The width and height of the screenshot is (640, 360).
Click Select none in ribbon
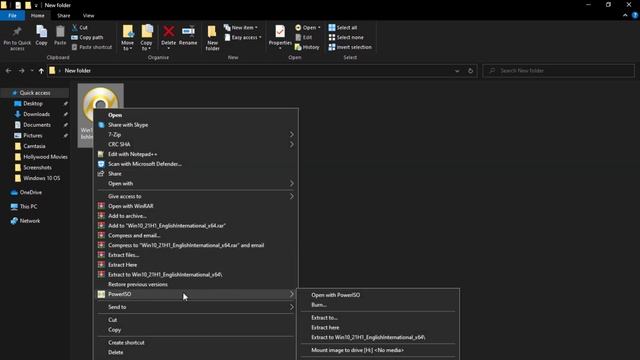pyautogui.click(x=346, y=37)
